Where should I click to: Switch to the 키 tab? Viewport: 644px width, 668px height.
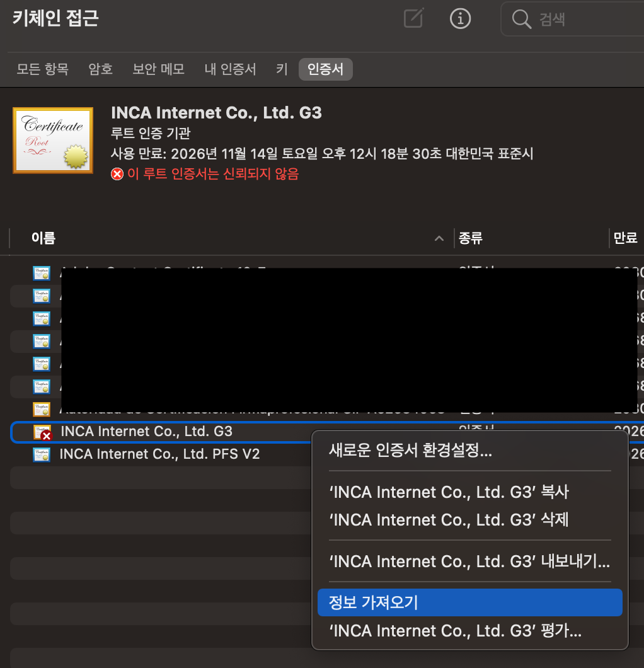[282, 69]
